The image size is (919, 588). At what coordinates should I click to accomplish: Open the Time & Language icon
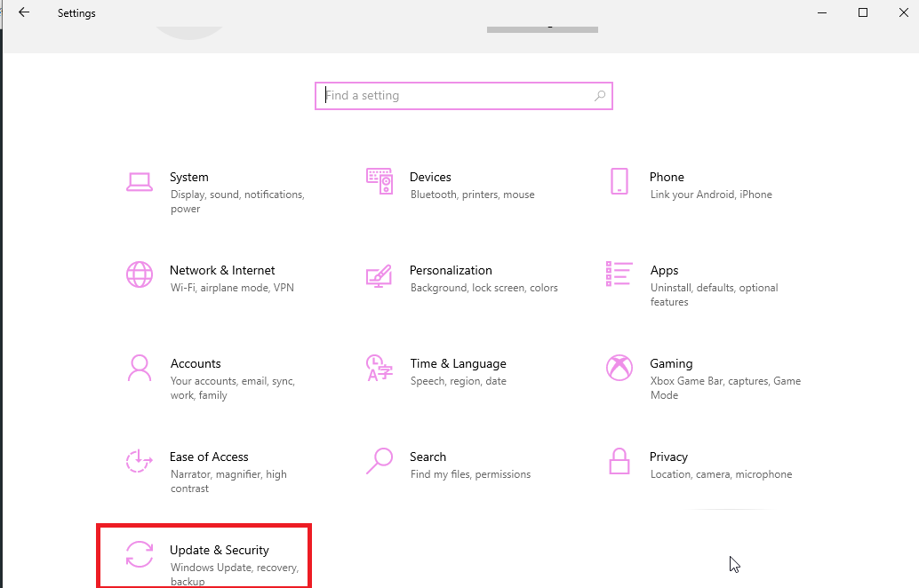pyautogui.click(x=380, y=368)
